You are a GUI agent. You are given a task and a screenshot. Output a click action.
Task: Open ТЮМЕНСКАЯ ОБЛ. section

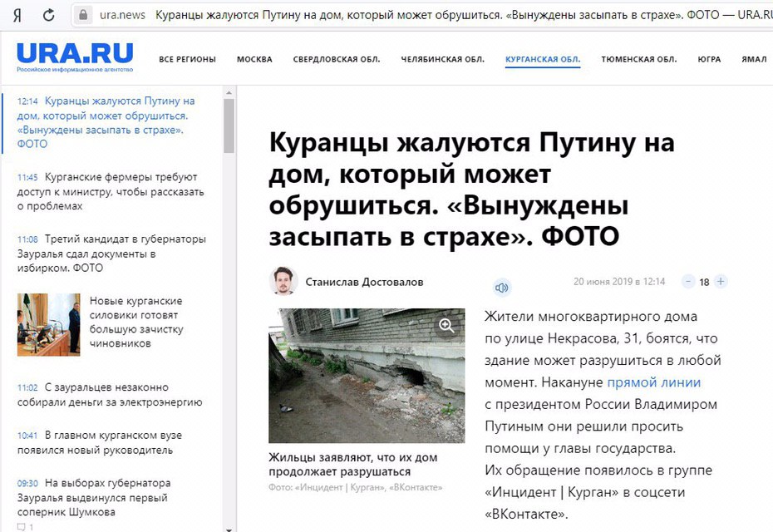click(639, 59)
